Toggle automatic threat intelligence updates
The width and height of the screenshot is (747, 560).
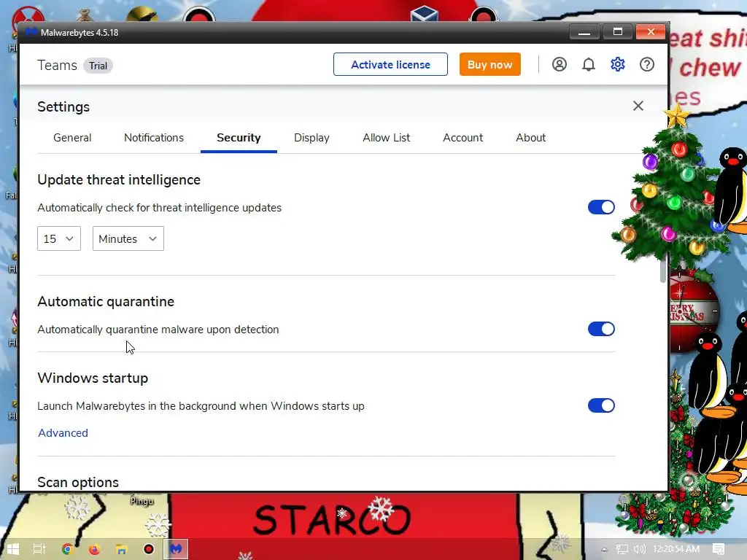[601, 207]
